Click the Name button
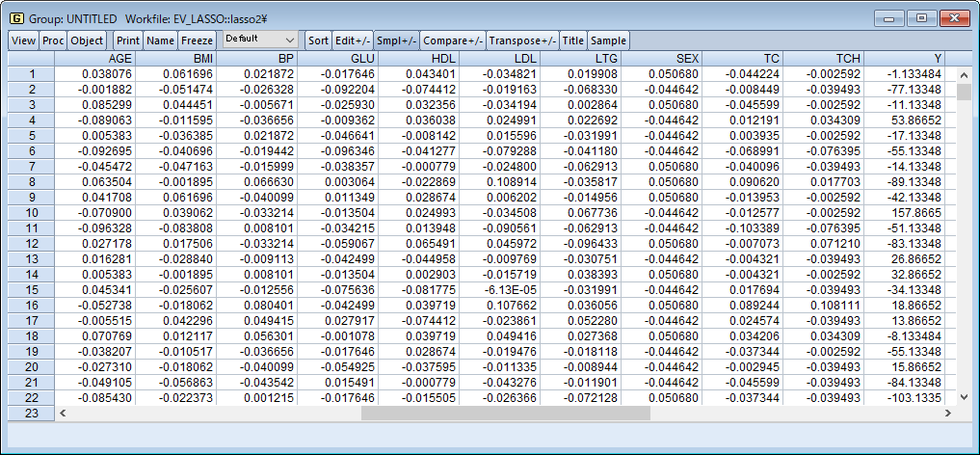 pos(161,40)
